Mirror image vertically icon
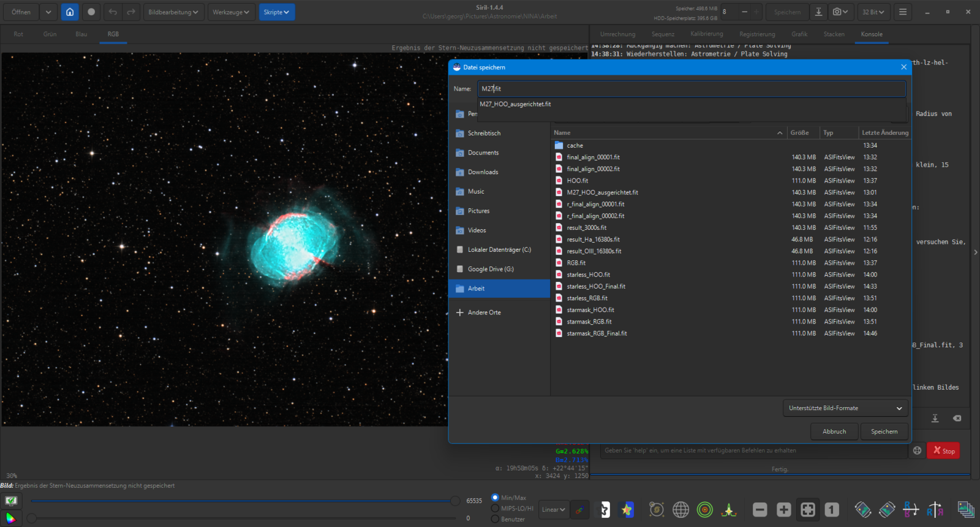 click(x=911, y=510)
